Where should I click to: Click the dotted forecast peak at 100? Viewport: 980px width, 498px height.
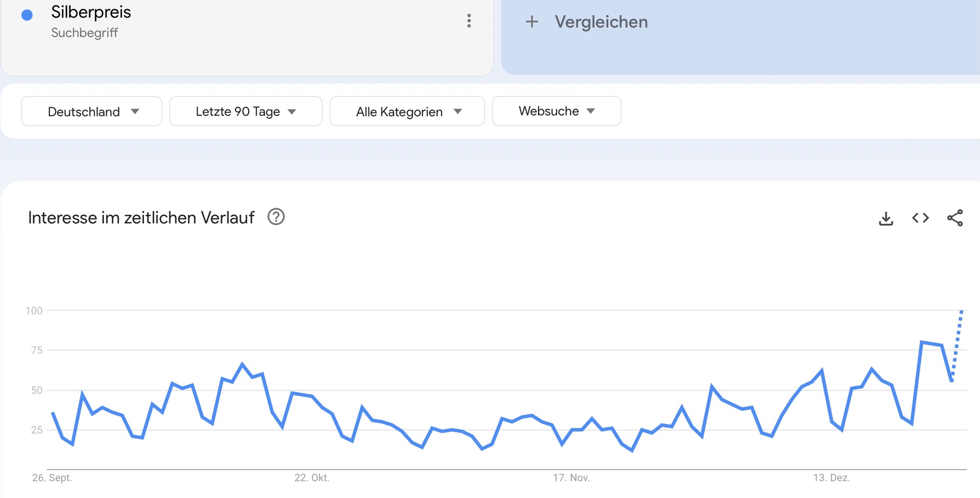click(x=962, y=311)
